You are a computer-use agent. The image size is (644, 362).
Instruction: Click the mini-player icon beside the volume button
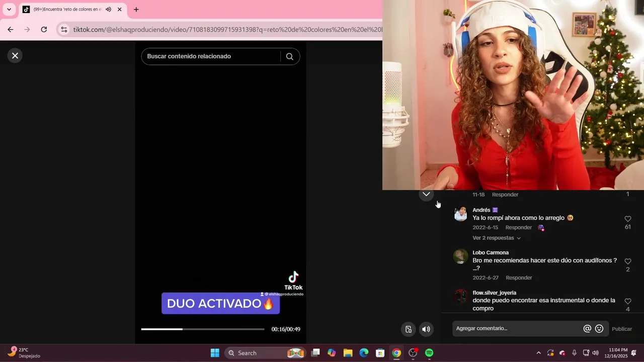tap(409, 329)
